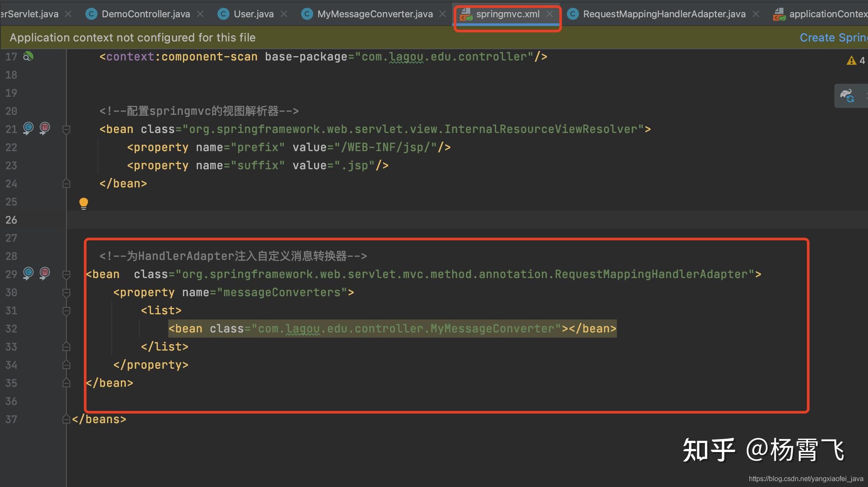Fold the closing beans tag on line 37
This screenshot has height=487, width=868.
pyautogui.click(x=66, y=419)
